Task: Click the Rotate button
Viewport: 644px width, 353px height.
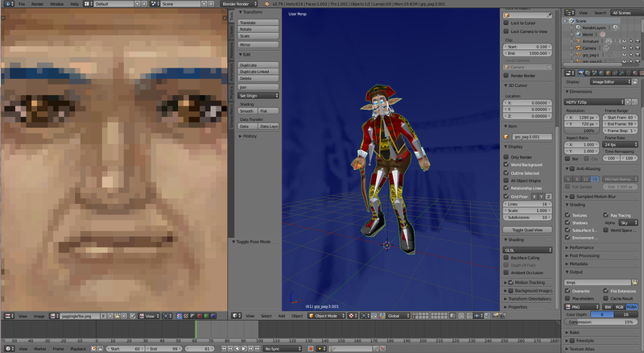Action: (258, 29)
